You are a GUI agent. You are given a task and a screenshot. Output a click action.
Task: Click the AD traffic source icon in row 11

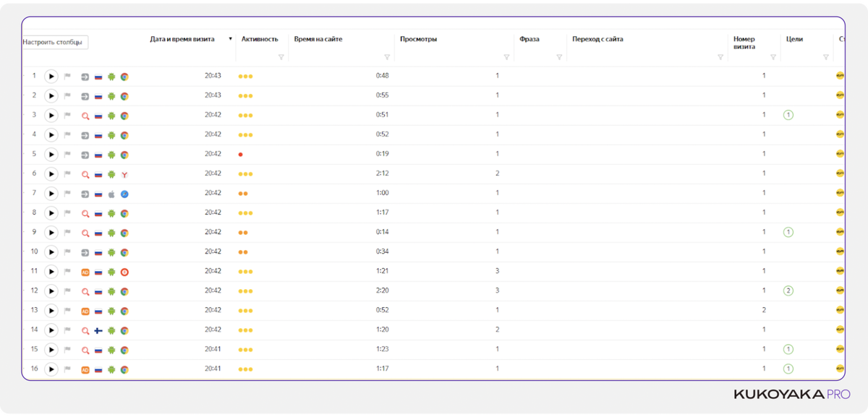pos(85,271)
